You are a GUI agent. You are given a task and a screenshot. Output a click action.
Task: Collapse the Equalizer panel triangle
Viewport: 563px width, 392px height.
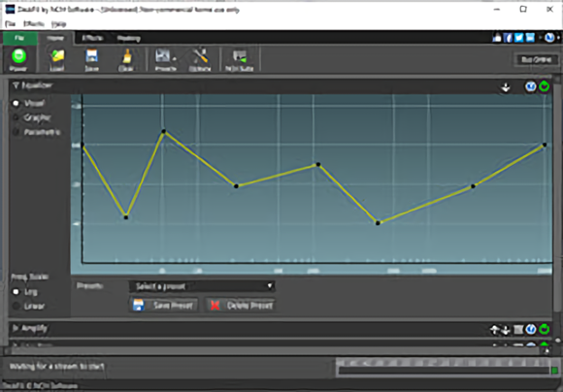click(16, 85)
